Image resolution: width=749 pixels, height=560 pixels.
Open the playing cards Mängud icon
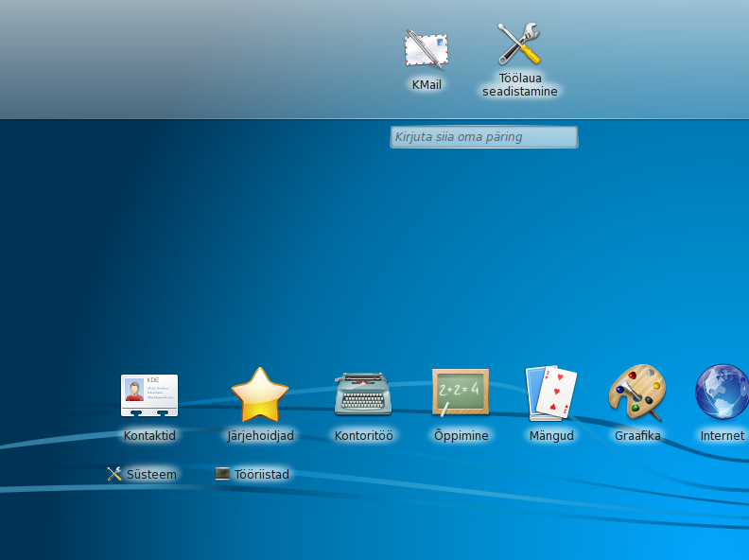551,393
